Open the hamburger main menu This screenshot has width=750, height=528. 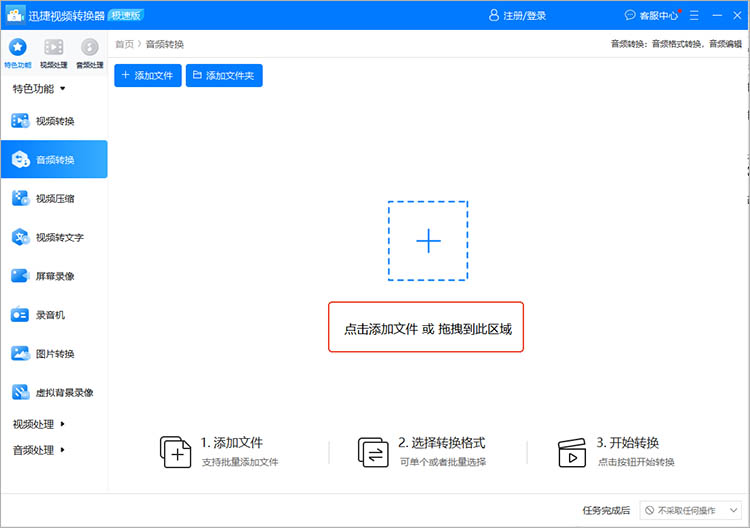694,16
